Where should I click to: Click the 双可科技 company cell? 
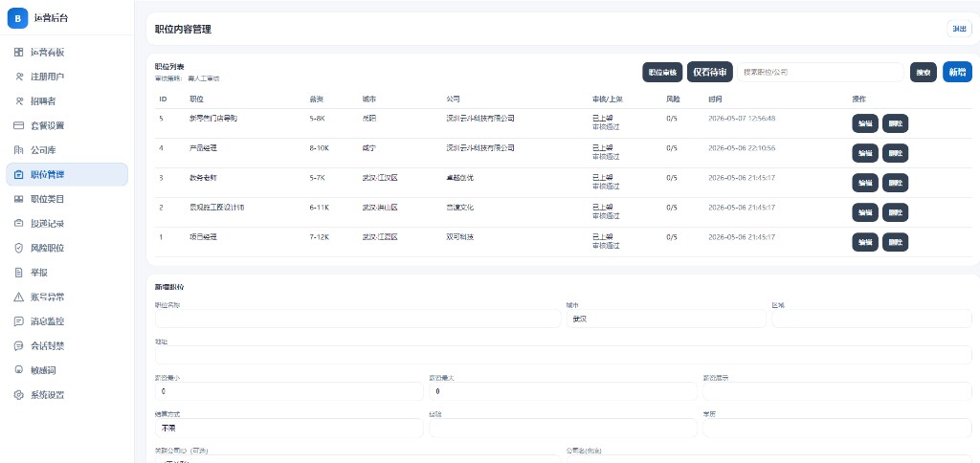[x=460, y=237]
